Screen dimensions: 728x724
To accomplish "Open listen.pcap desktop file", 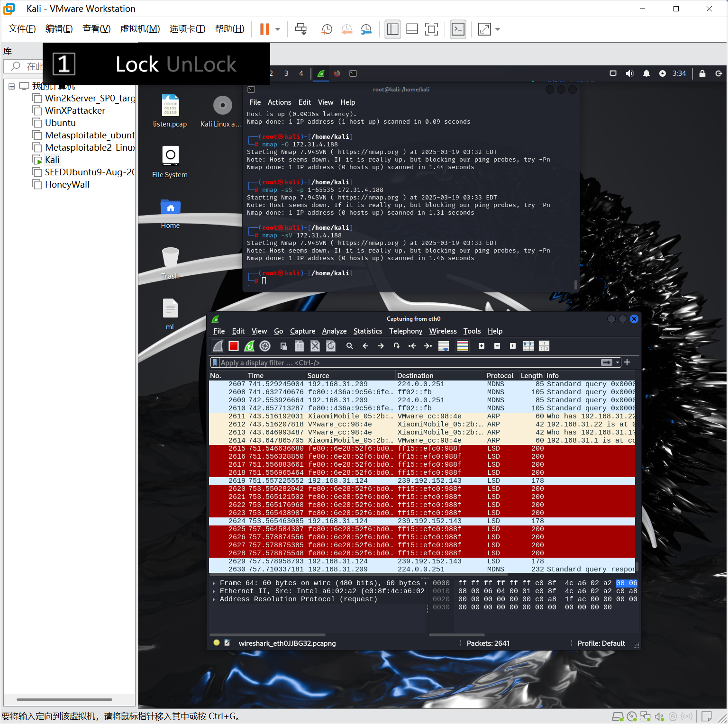I will pyautogui.click(x=170, y=111).
